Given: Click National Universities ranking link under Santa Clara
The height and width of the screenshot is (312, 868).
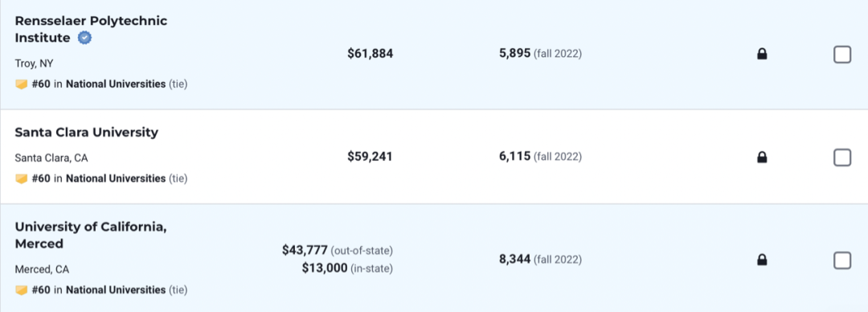Looking at the screenshot, I should point(116,179).
